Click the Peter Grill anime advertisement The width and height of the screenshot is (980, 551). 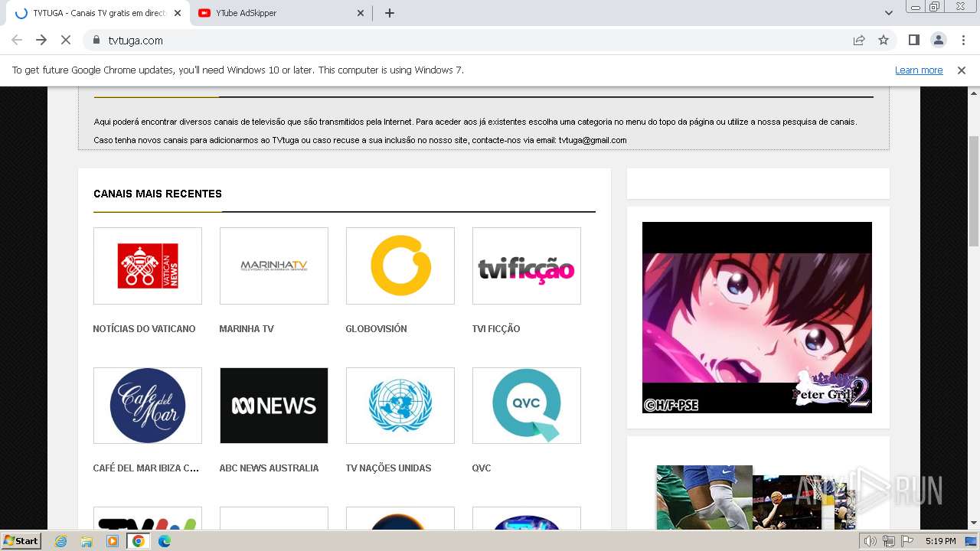click(757, 318)
